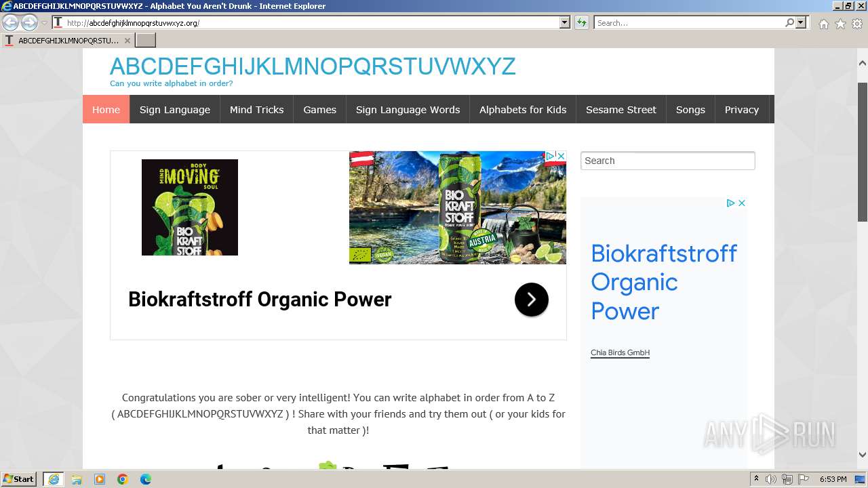Open the media player taskbar icon

tap(100, 479)
